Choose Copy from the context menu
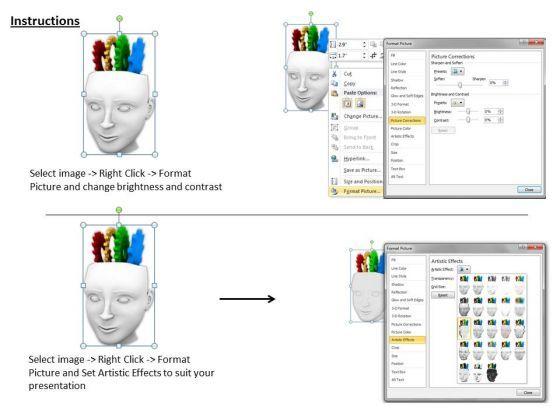Screen dimensions: 560x420 point(349,84)
